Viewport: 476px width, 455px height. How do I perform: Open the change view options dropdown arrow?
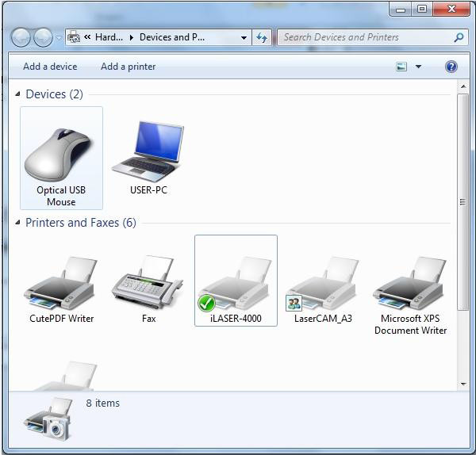click(419, 67)
